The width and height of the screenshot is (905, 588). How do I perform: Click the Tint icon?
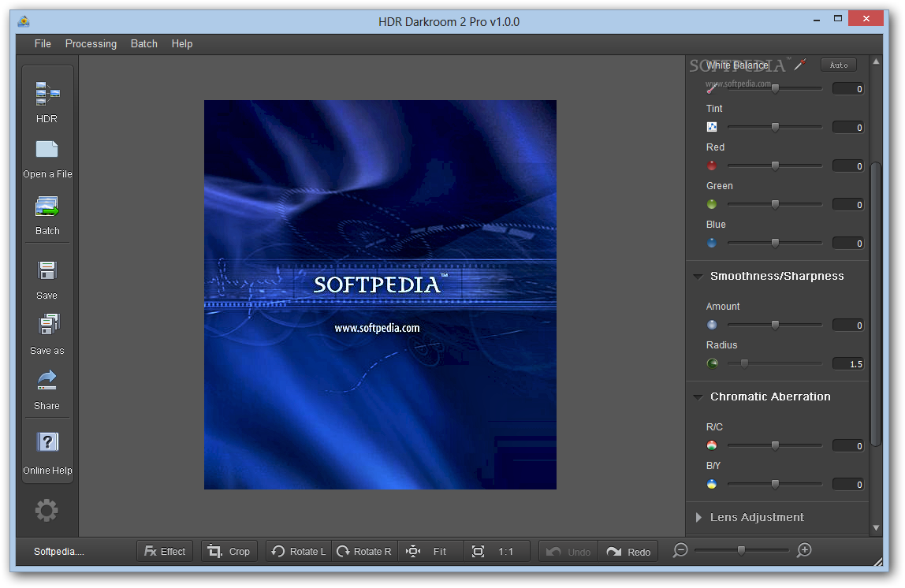[x=712, y=127]
